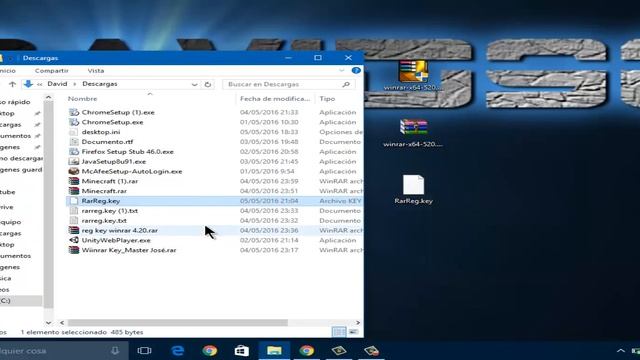The image size is (640, 360).
Task: Go up one folder level
Action: (x=12, y=84)
